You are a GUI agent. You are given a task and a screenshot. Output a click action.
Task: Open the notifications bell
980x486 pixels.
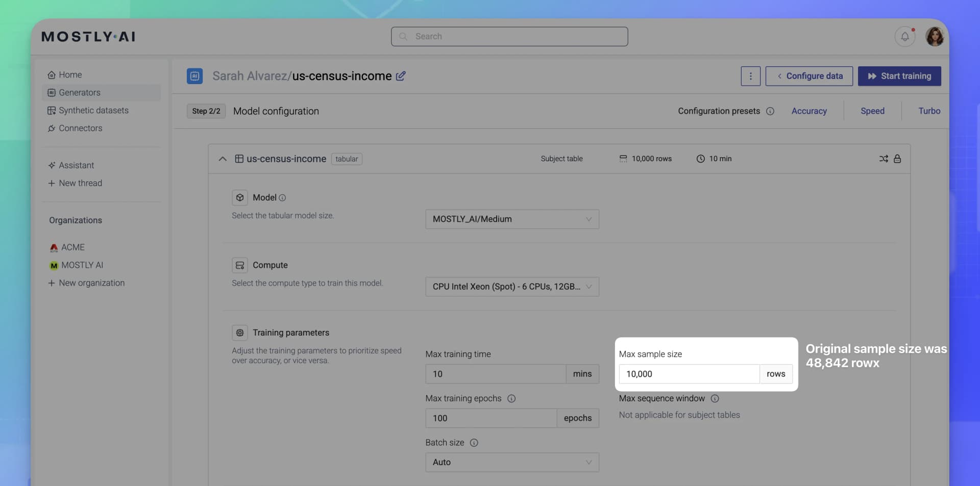tap(904, 36)
